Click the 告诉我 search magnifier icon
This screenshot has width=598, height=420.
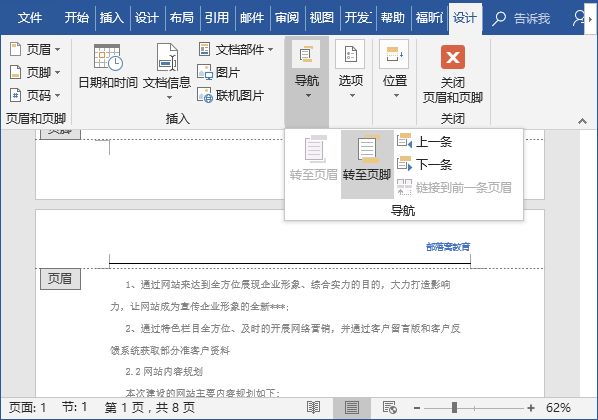(499, 18)
